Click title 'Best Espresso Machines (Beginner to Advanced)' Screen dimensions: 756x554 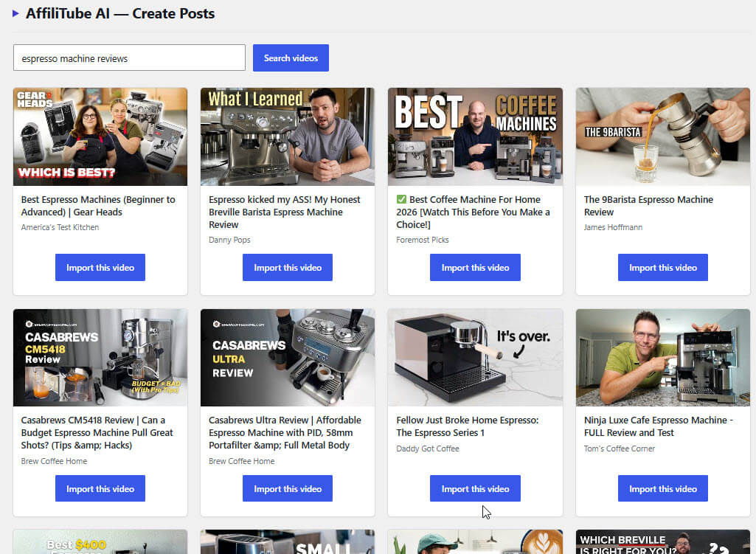pyautogui.click(x=98, y=206)
